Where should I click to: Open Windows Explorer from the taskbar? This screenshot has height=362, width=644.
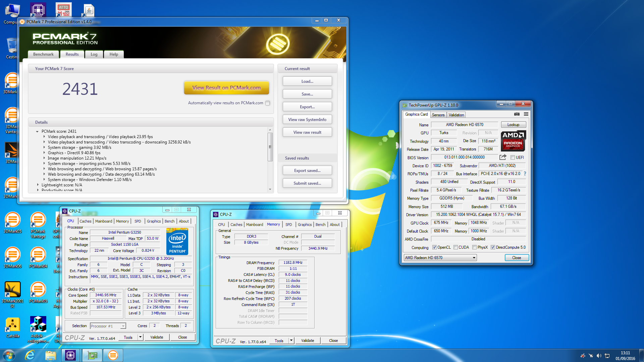pyautogui.click(x=50, y=355)
